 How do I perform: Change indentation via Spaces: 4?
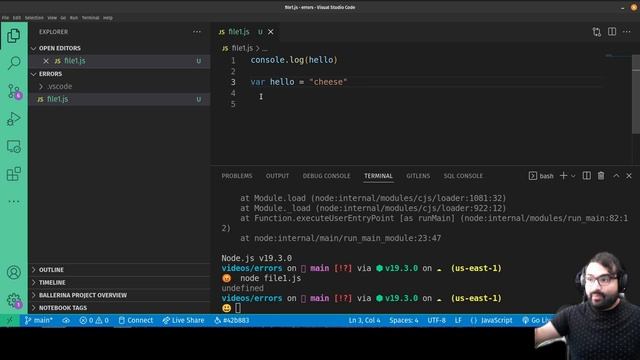click(404, 320)
